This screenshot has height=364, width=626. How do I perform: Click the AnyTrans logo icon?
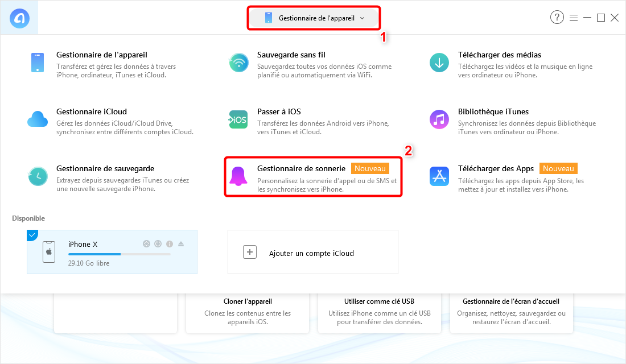tap(19, 18)
